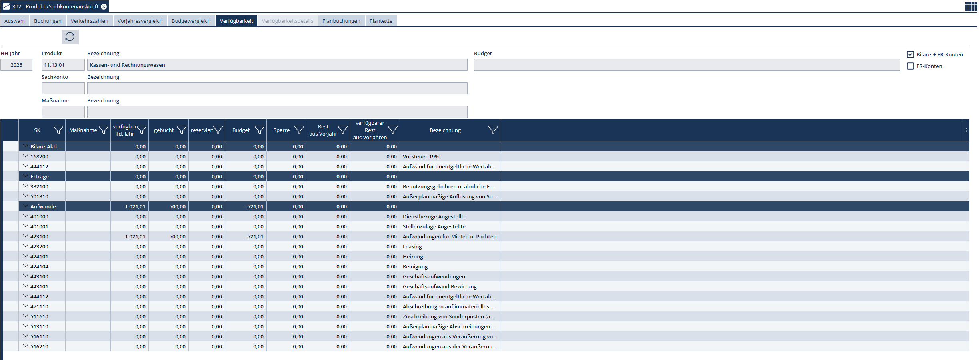The width and height of the screenshot is (980, 360).
Task: Open the app grid menu icon
Action: 971,6
